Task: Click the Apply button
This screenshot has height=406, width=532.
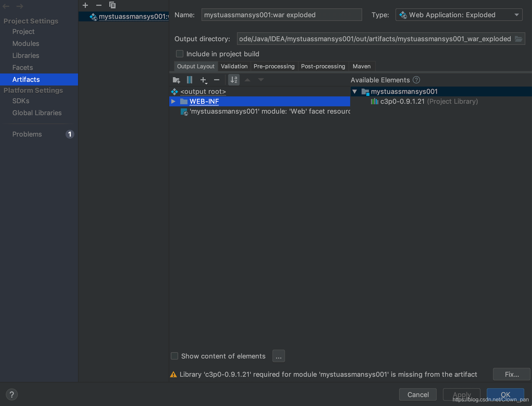Action: (462, 395)
